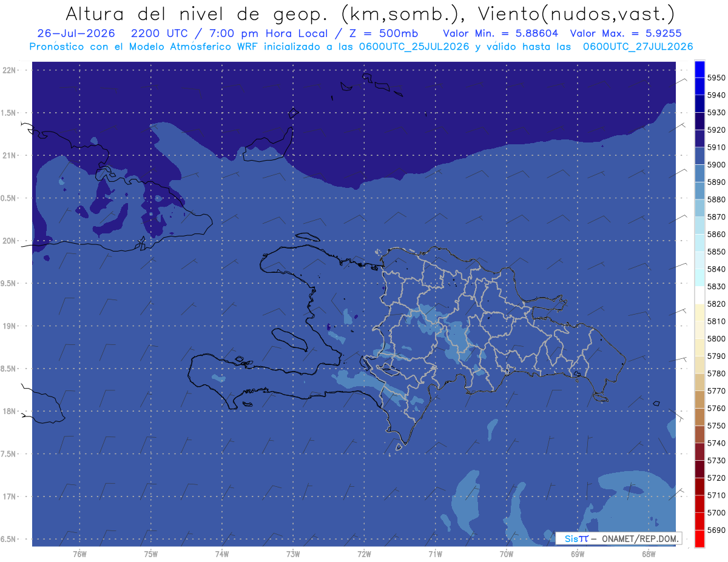Click the '75W' longitude label
Screen dimensions: 728x562
[151, 554]
